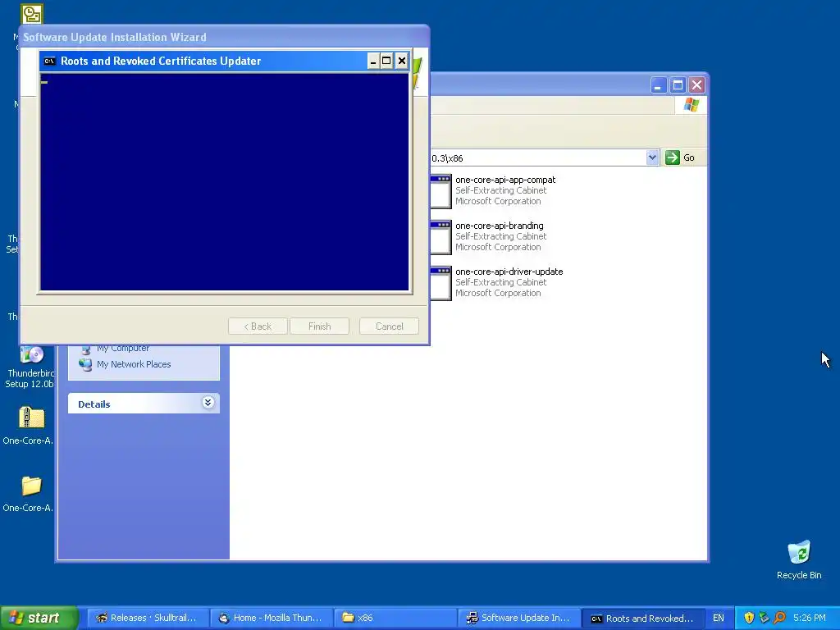Click the one-core-api-app-compat file icon
The width and height of the screenshot is (840, 630).
pyautogui.click(x=441, y=191)
